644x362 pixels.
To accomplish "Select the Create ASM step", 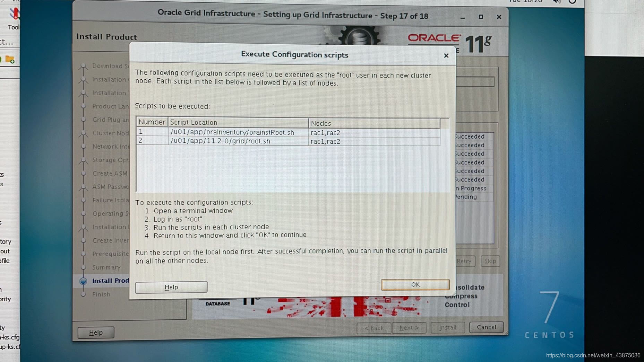I will [x=110, y=174].
